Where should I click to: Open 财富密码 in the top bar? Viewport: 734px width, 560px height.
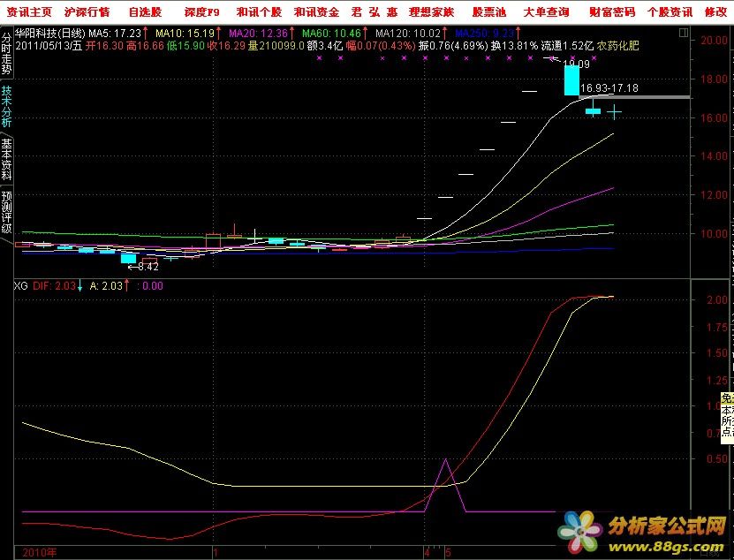(x=612, y=11)
